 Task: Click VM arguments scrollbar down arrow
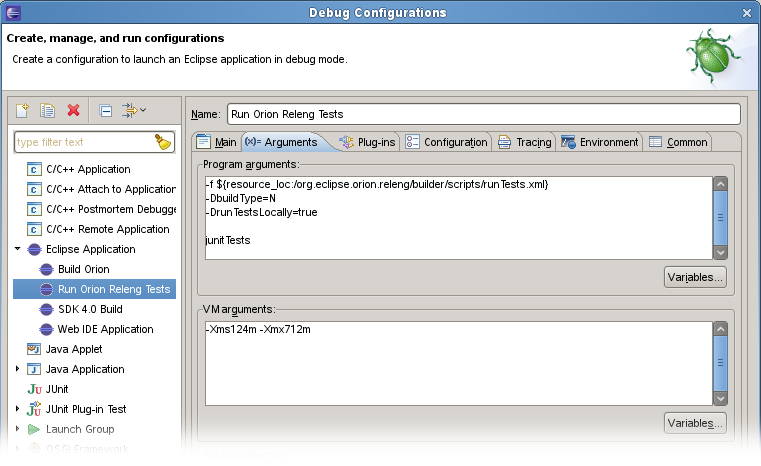720,399
